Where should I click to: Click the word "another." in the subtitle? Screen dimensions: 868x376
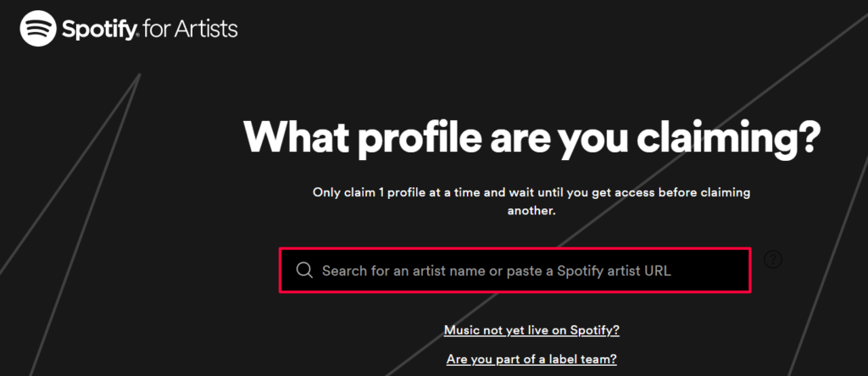coord(531,211)
